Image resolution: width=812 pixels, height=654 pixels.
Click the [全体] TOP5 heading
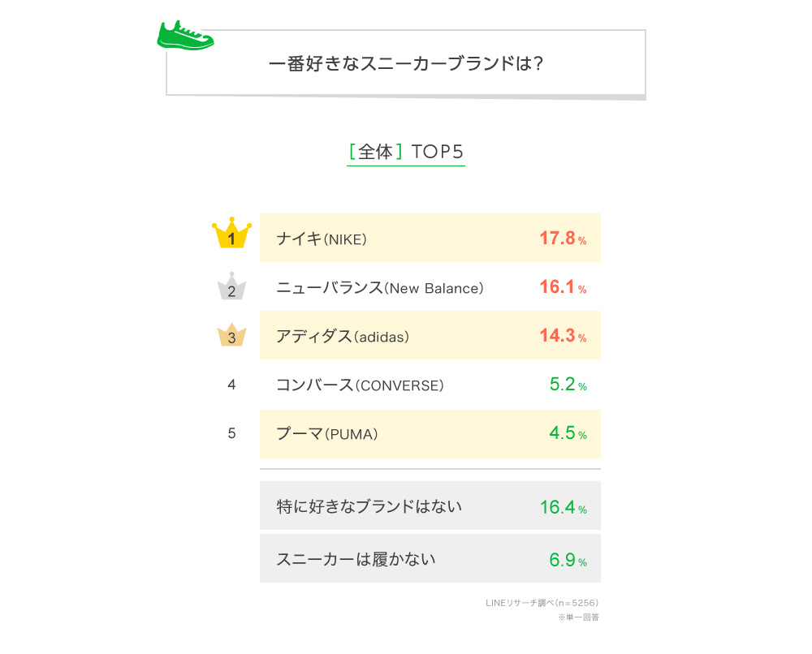click(x=405, y=152)
